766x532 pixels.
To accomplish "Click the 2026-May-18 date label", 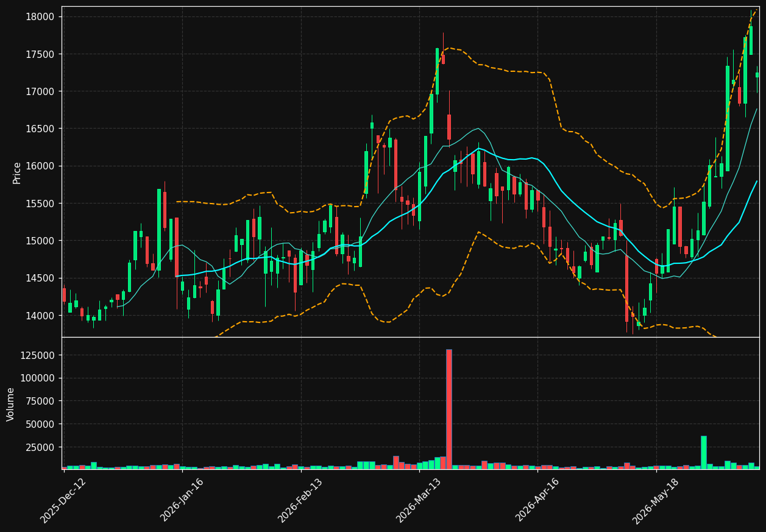I will coord(655,500).
